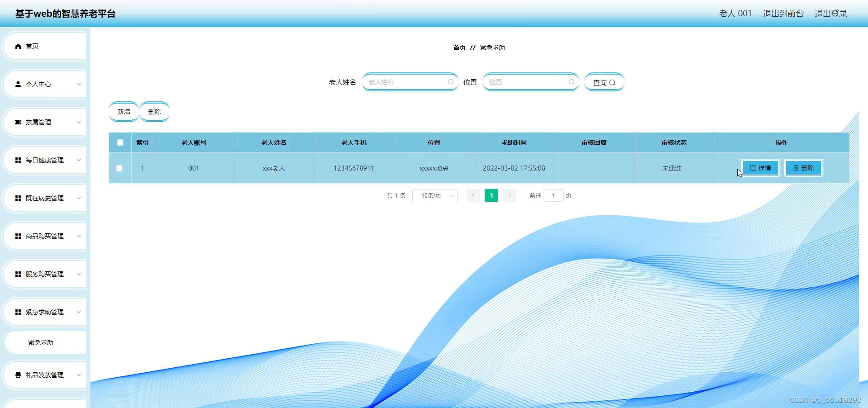Click the person icon beside 个人中心
The height and width of the screenshot is (408, 868).
point(18,84)
